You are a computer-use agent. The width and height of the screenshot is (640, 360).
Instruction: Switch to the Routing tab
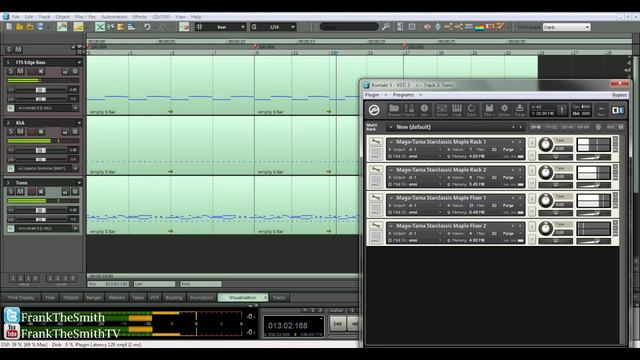(174, 298)
